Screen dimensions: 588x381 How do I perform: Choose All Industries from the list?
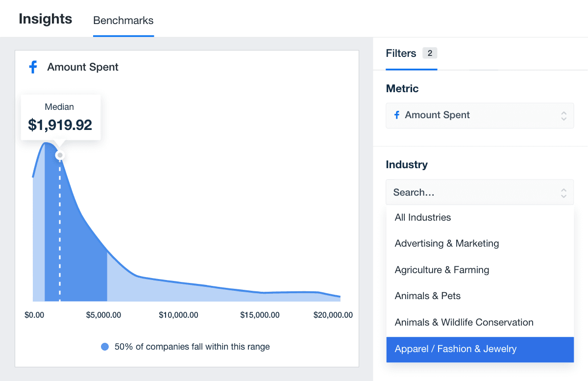click(422, 217)
